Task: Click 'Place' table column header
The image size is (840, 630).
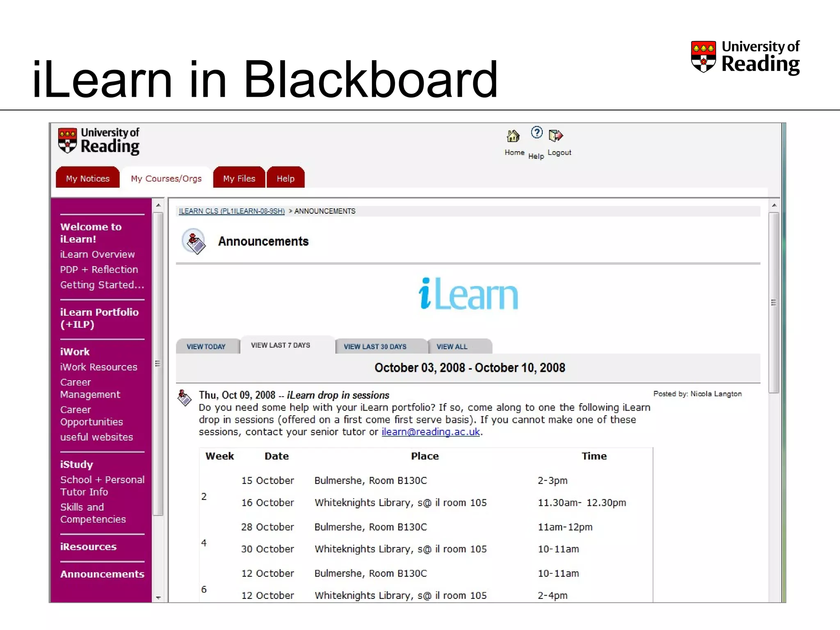Action: coord(425,456)
